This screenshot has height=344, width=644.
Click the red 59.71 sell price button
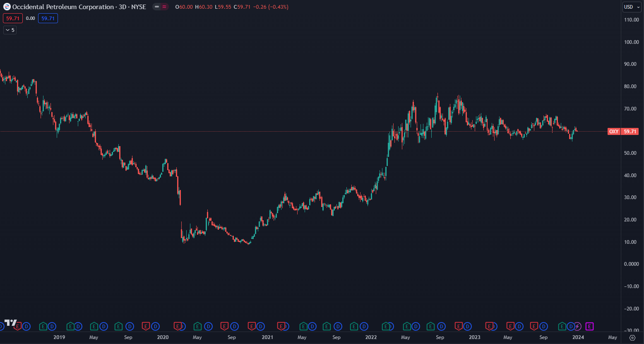coord(12,18)
